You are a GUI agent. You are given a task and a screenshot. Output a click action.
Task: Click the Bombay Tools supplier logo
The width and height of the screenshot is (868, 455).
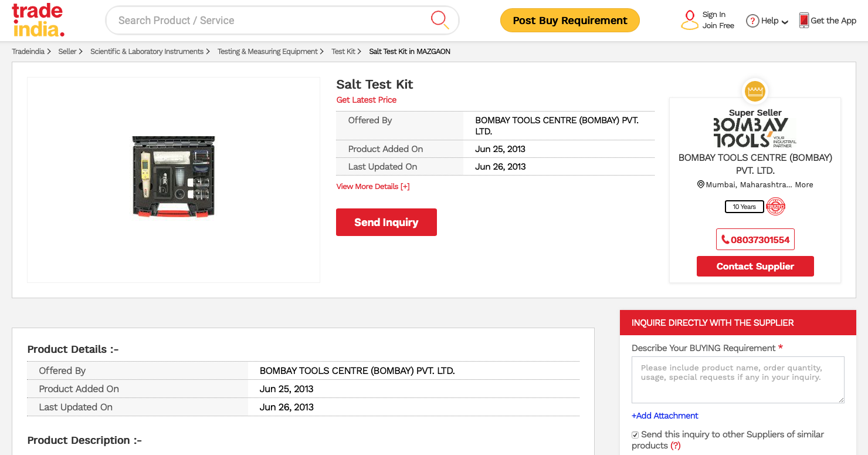[x=755, y=133]
